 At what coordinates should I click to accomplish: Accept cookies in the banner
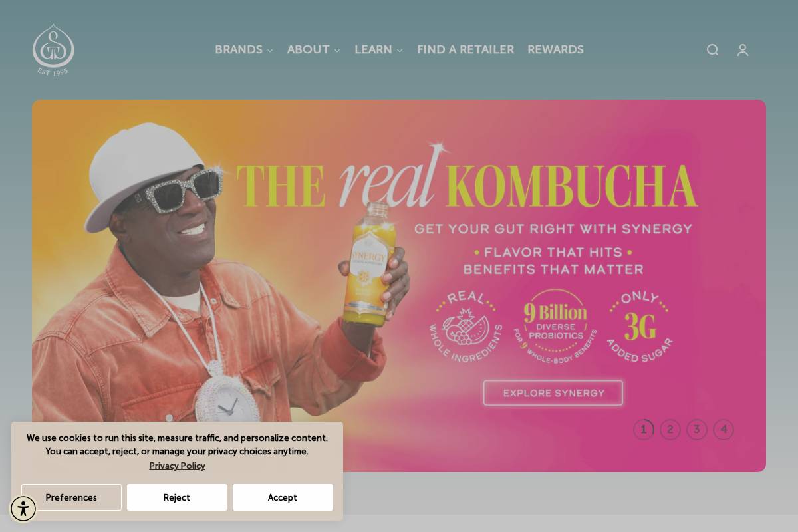point(283,497)
